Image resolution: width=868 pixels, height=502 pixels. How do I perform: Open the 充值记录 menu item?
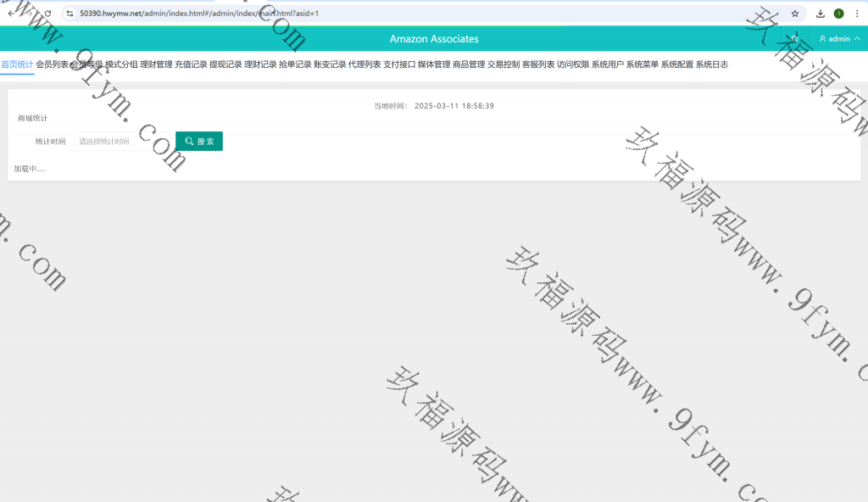191,64
